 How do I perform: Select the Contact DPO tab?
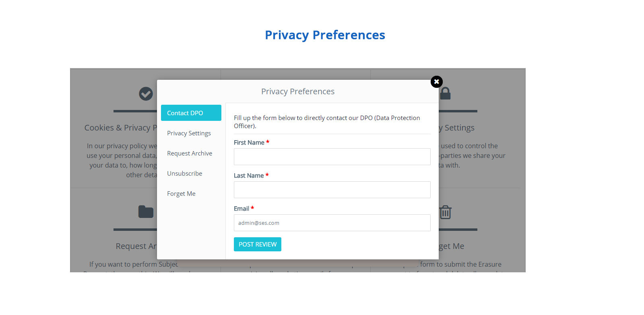(x=191, y=113)
